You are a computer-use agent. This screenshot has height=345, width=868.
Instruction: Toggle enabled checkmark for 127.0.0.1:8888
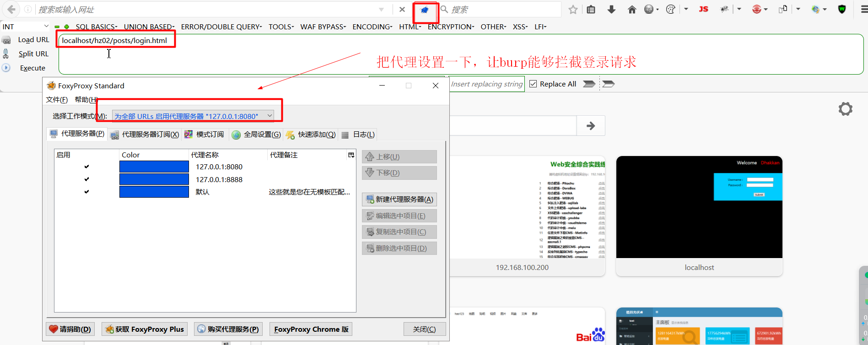pos(86,179)
